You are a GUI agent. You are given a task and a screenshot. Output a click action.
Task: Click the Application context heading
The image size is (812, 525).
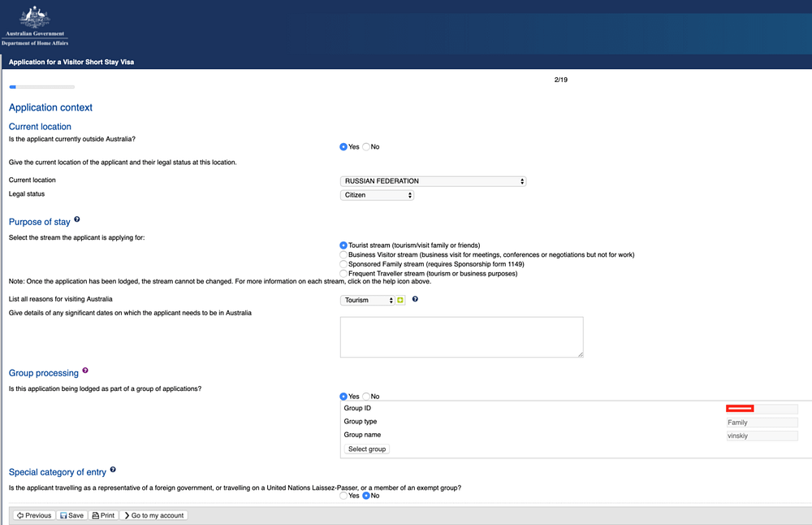pyautogui.click(x=50, y=107)
